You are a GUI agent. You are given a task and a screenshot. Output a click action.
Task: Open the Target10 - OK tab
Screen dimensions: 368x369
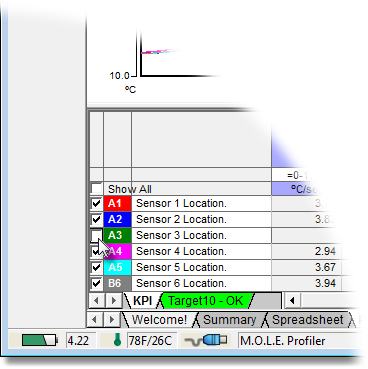click(206, 301)
